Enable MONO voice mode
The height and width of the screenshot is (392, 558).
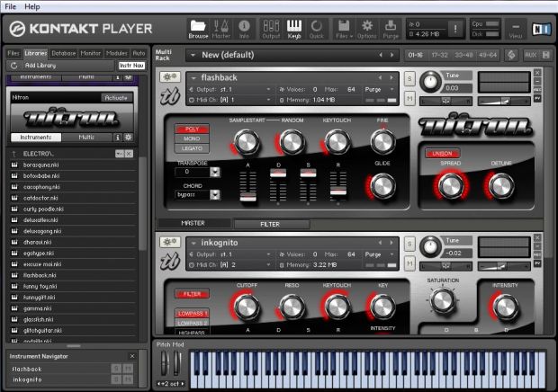pyautogui.click(x=192, y=138)
